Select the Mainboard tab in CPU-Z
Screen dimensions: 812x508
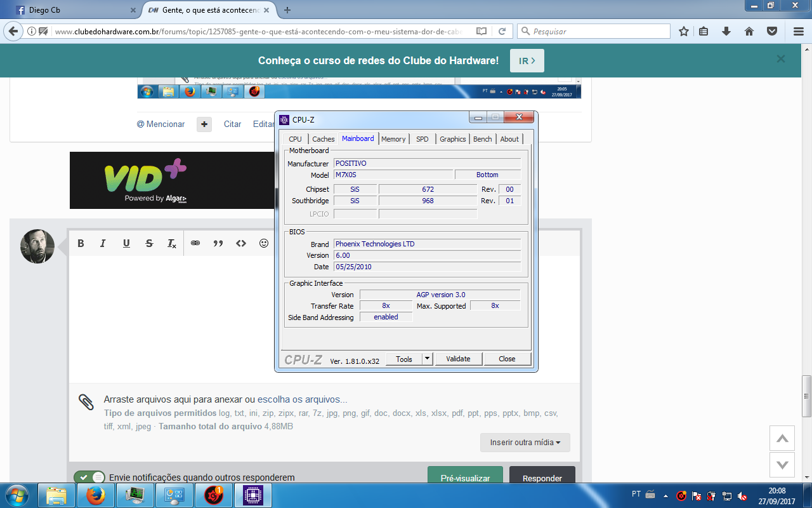[x=358, y=138]
